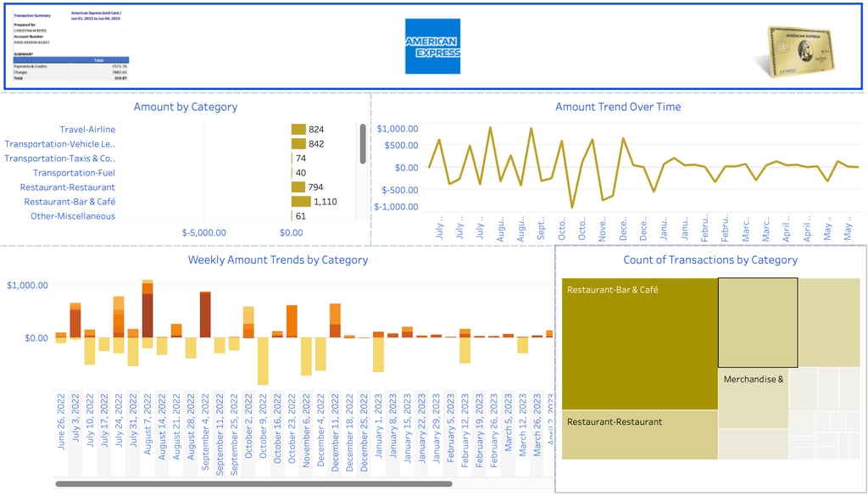Click the 'Nove..' month label on trend chart
This screenshot has width=868, height=496.
[603, 229]
